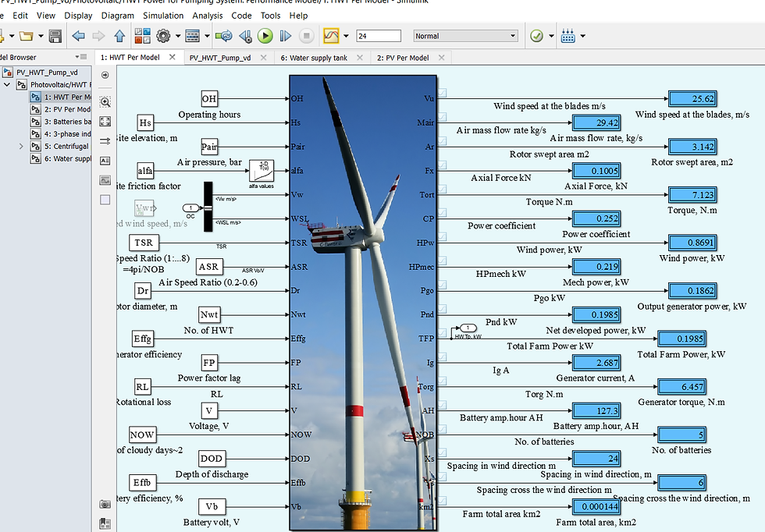This screenshot has height=532, width=765.
Task: Open the Normal simulation mode dropdown
Action: tap(465, 35)
